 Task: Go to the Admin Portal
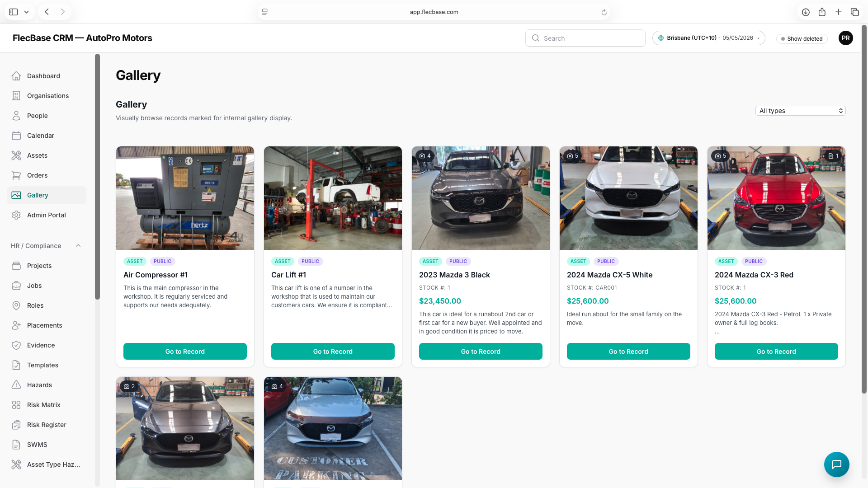[x=47, y=215]
